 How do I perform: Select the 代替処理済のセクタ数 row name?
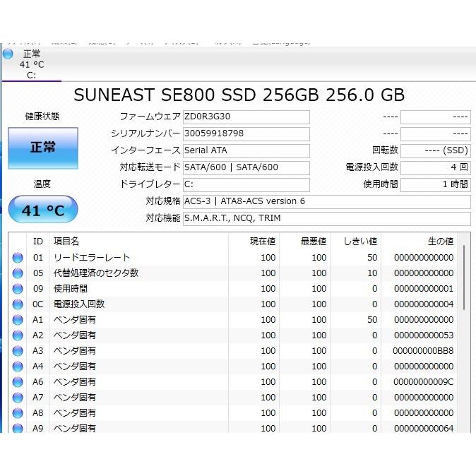point(96,273)
